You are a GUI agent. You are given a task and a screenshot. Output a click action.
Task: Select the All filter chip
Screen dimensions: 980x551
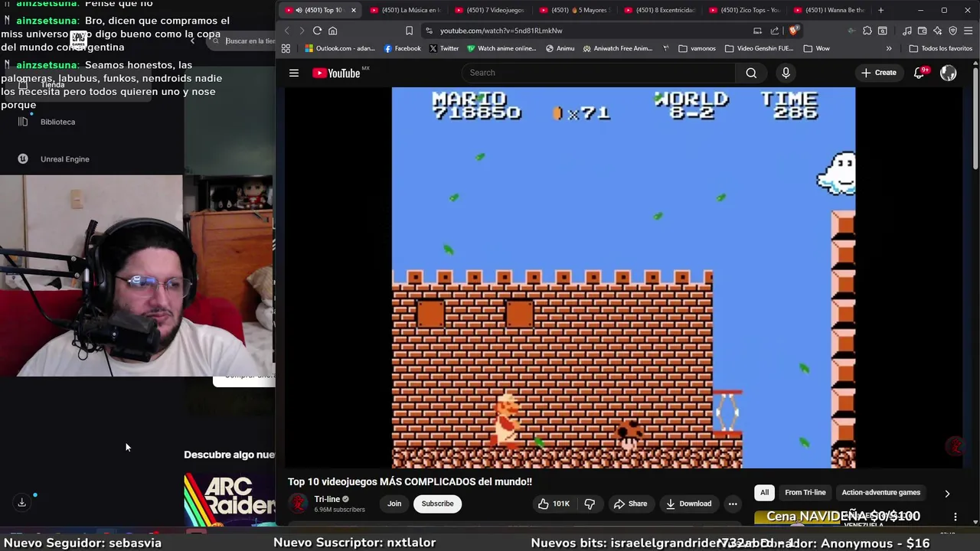coord(764,493)
